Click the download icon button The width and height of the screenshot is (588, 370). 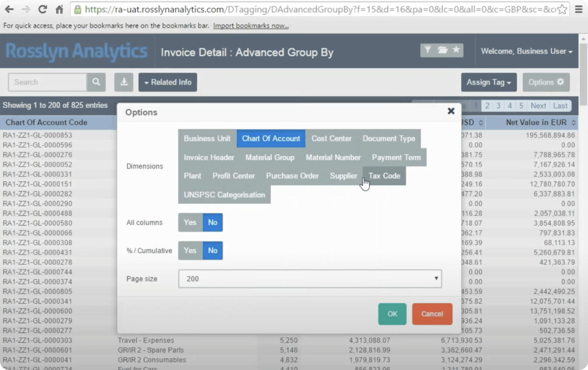pos(123,82)
